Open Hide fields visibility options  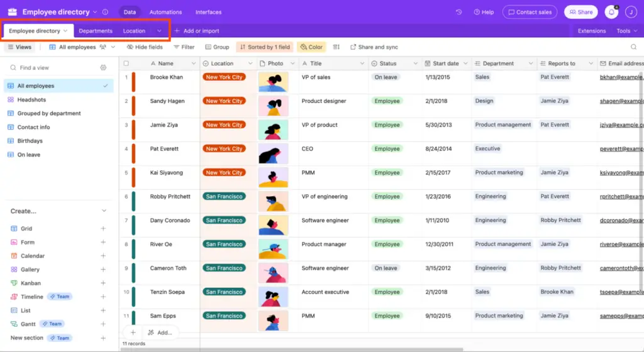point(145,47)
